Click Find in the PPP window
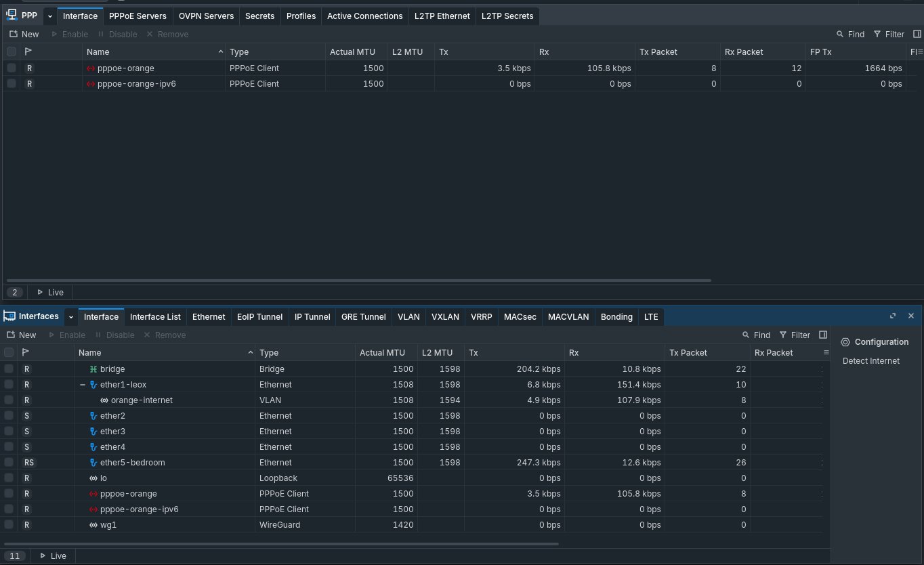Screen dimensions: 924x565 (x=851, y=34)
